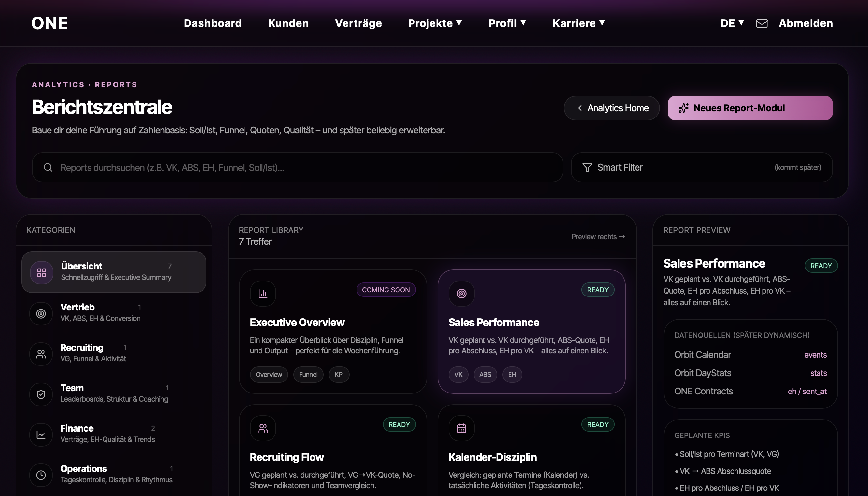Viewport: 868px width, 496px height.
Task: Click the Übersicht grid icon
Action: 42,272
